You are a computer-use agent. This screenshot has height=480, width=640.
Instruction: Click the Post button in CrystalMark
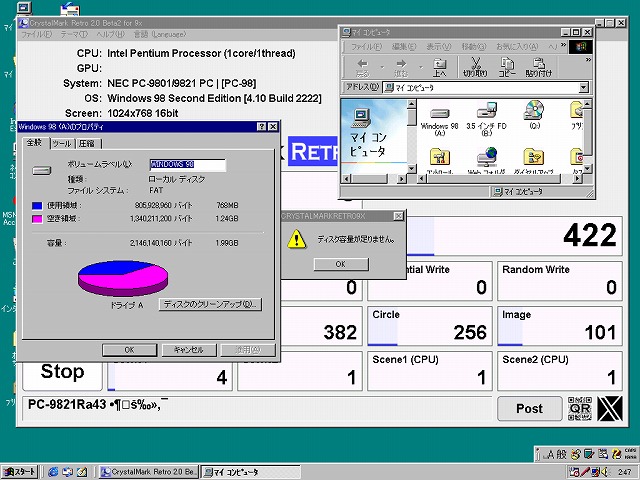[x=529, y=409]
